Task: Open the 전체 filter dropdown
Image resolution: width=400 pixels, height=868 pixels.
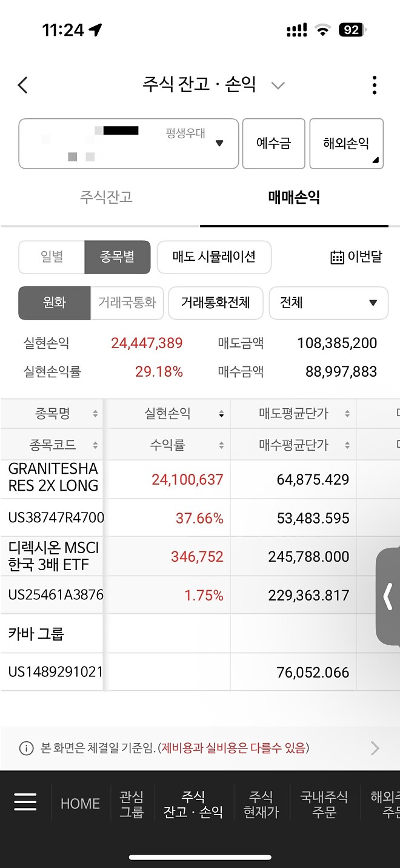Action: point(328,303)
